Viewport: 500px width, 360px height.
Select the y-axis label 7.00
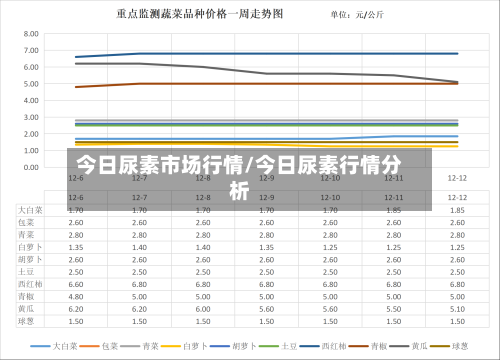(31, 50)
